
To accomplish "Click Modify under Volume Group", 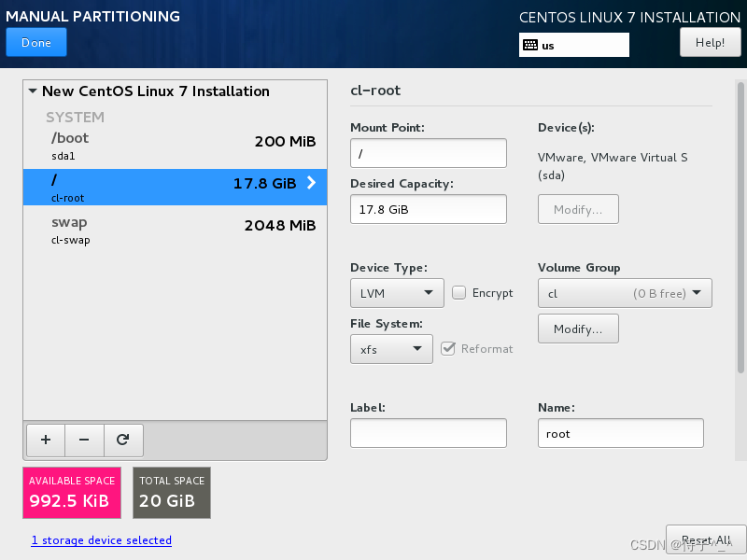I will 578,329.
